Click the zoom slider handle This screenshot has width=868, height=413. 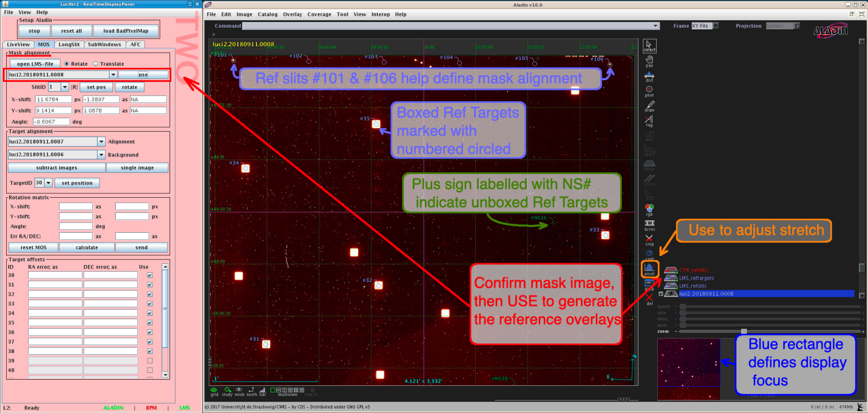point(744,331)
